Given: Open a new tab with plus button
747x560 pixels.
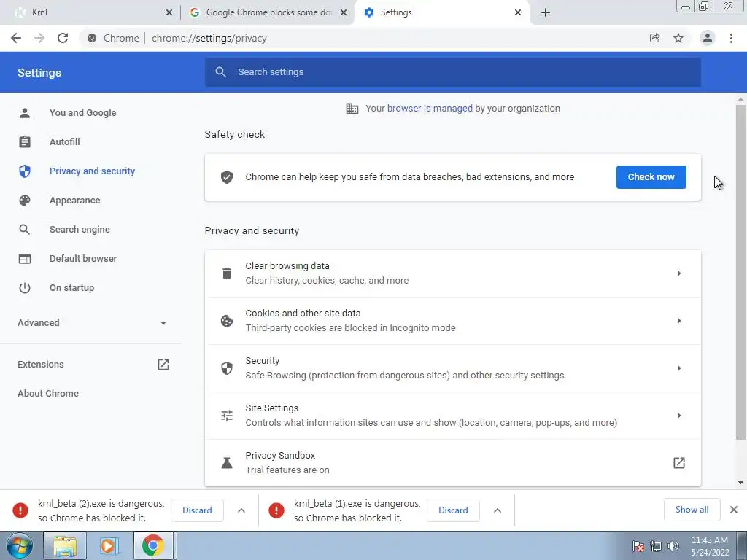Looking at the screenshot, I should [x=546, y=12].
